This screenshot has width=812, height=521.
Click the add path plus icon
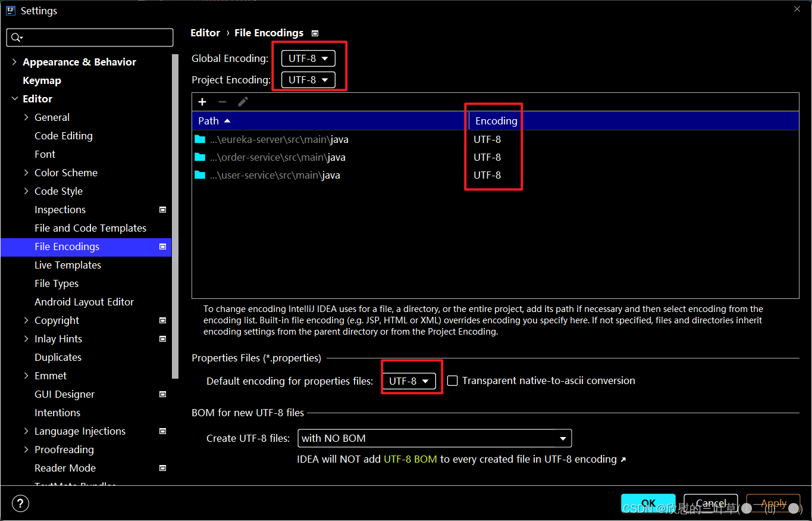202,102
